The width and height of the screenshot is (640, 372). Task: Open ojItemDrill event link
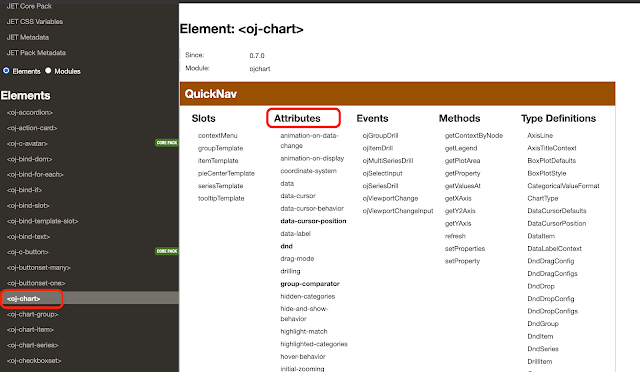click(378, 148)
